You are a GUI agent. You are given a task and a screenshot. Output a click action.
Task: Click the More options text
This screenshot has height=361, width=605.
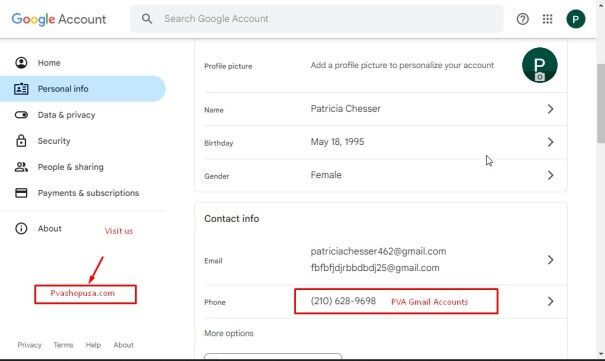pyautogui.click(x=229, y=333)
